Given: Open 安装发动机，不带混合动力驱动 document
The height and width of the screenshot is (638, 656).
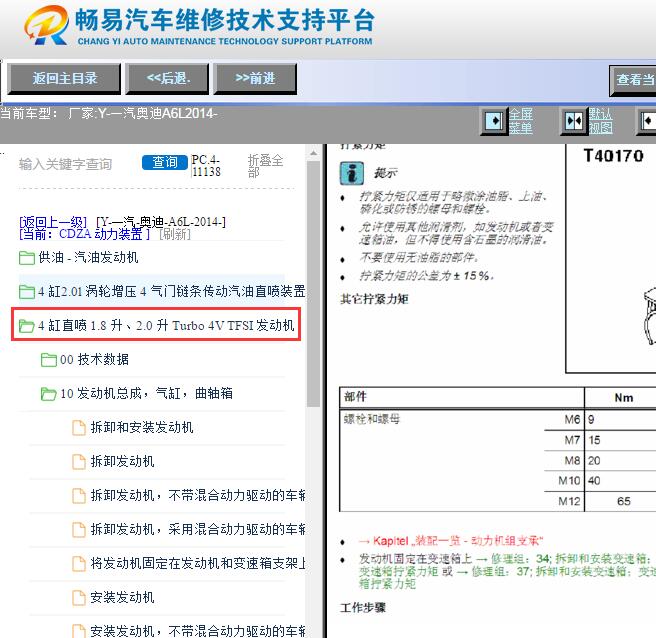Looking at the screenshot, I should [x=197, y=631].
